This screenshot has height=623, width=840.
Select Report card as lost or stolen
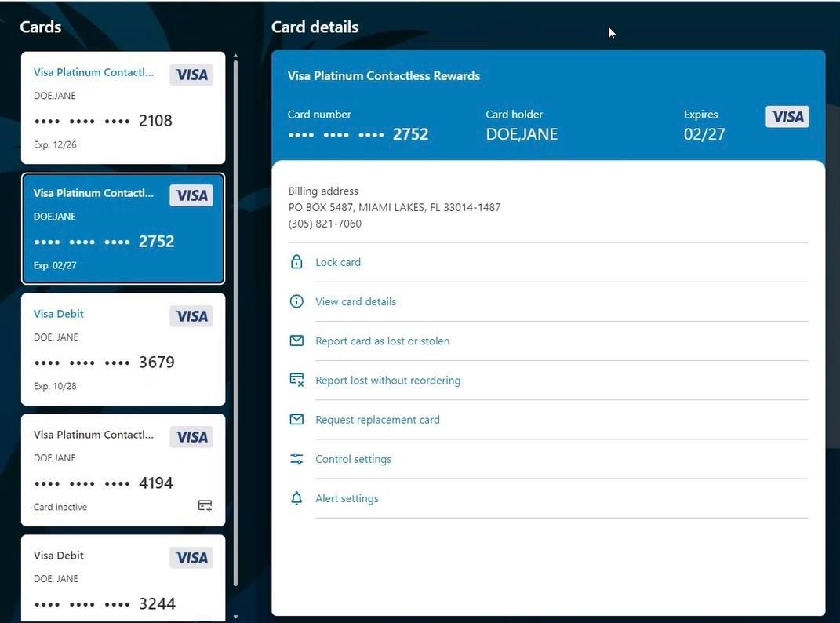coord(382,341)
